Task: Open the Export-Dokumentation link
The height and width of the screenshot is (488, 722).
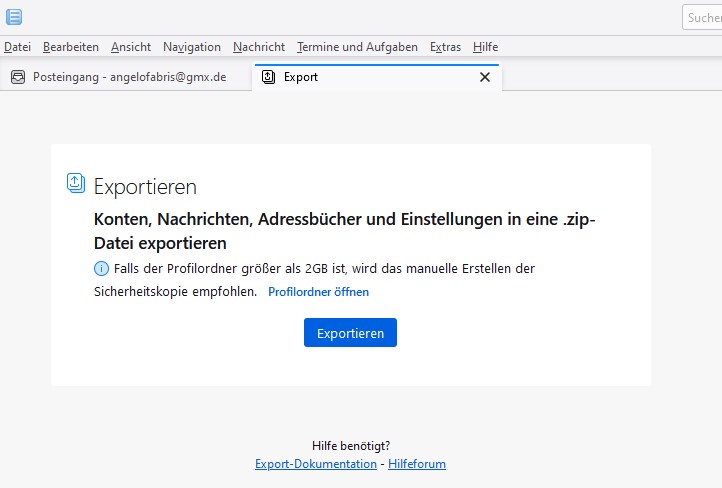Action: tap(316, 464)
